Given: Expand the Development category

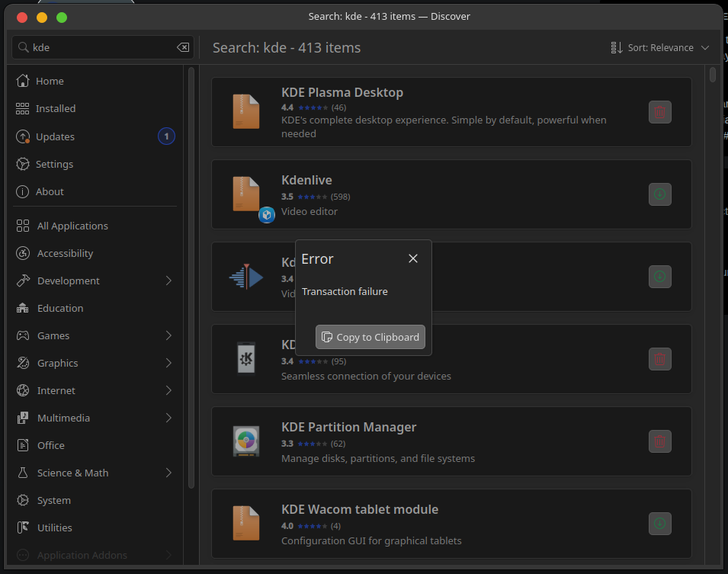Looking at the screenshot, I should click(x=168, y=281).
